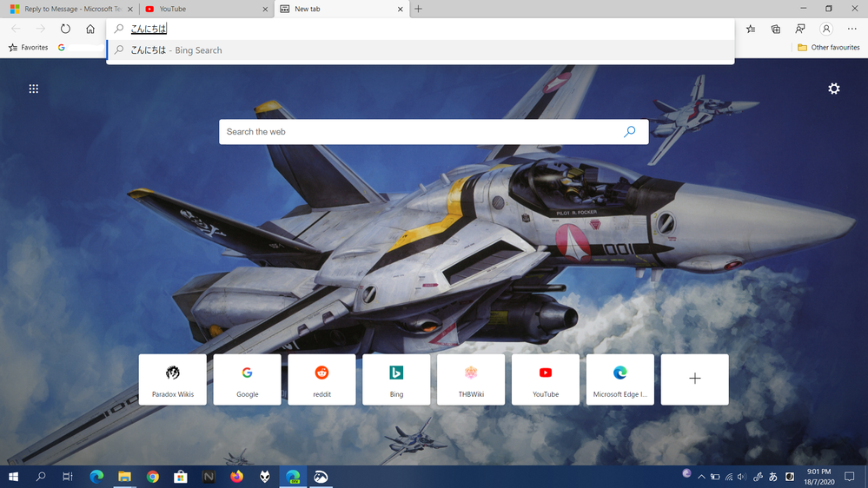Image resolution: width=868 pixels, height=488 pixels.
Task: Open the Paradox Wikis quick link
Action: point(173,379)
